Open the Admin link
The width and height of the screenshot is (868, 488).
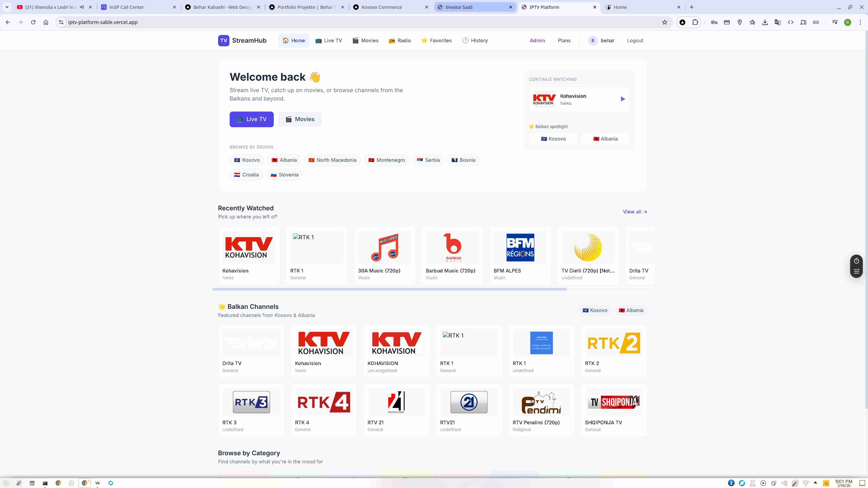point(537,40)
